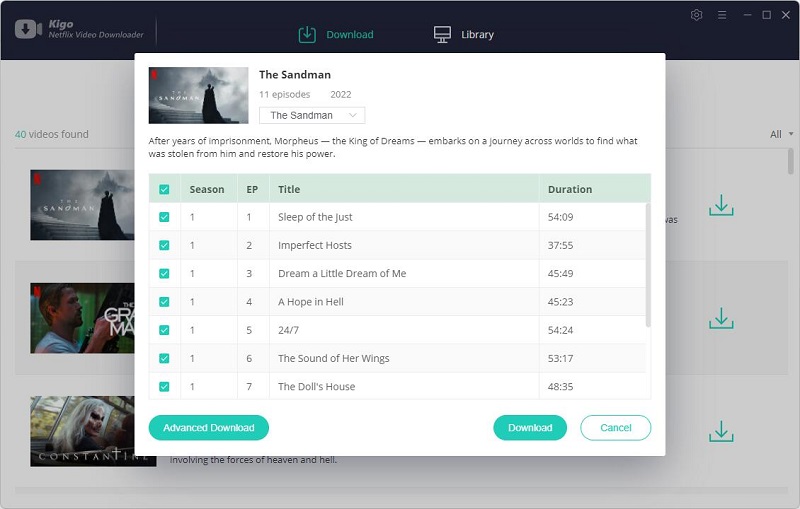Click the episode list scrollbar

(x=648, y=265)
